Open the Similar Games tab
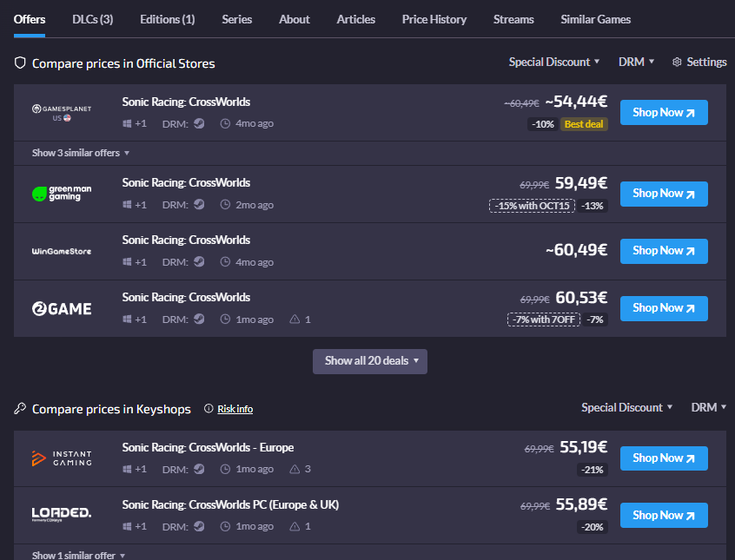735x560 pixels. pyautogui.click(x=595, y=19)
